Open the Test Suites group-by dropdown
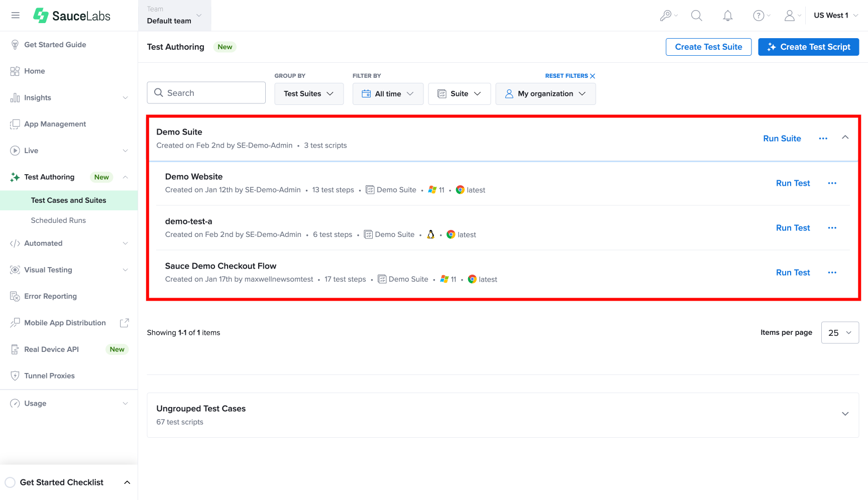Viewport: 868px width, 500px height. 309,94
